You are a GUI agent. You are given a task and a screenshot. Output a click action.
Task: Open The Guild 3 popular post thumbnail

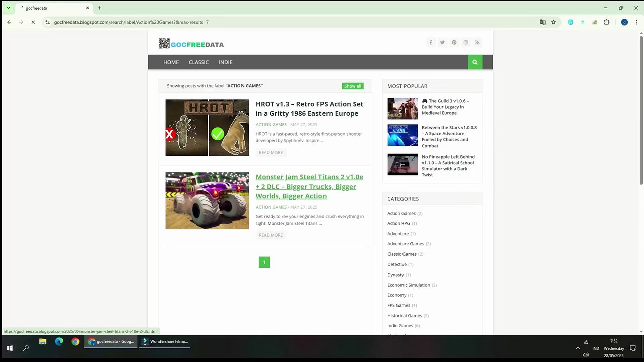tap(403, 108)
